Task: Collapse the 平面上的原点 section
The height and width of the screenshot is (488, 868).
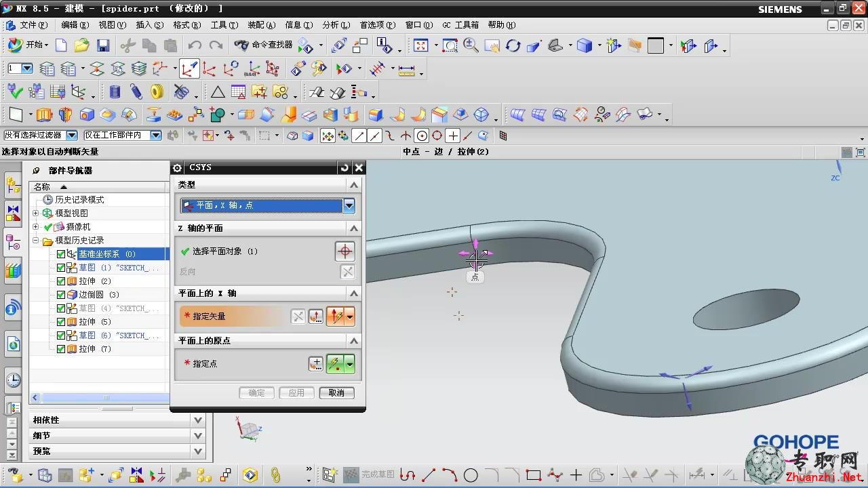Action: (x=354, y=341)
